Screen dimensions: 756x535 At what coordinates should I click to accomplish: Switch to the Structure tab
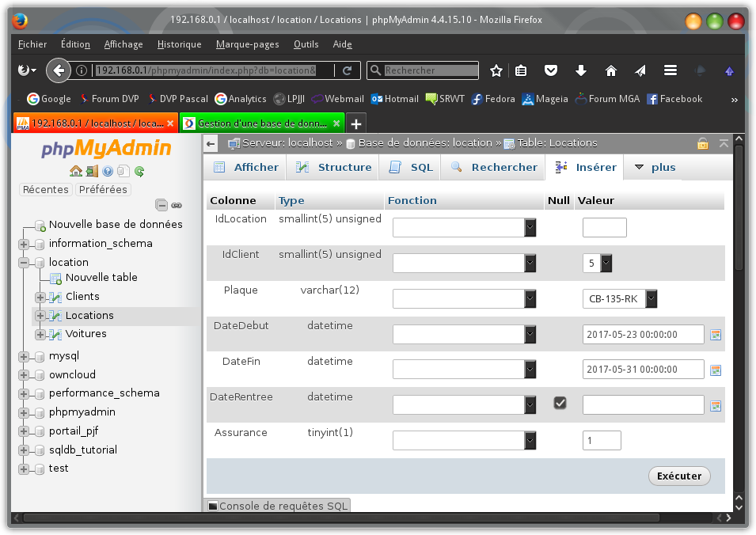(335, 167)
